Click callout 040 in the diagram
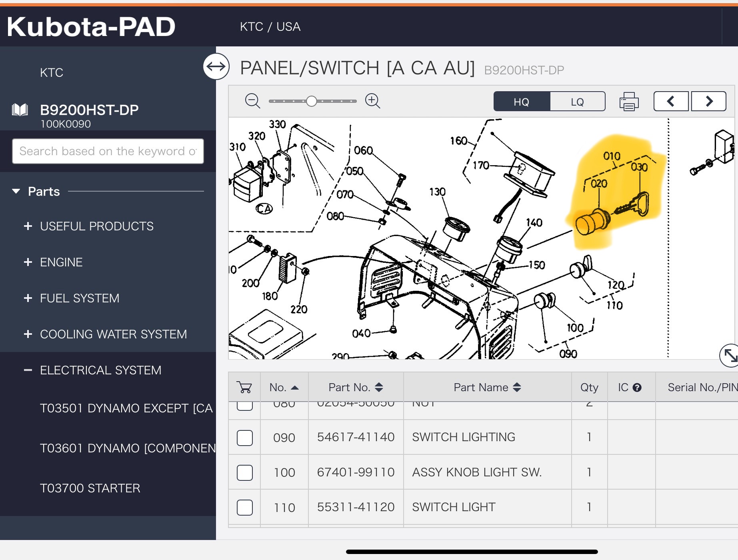The height and width of the screenshot is (560, 738). [x=361, y=333]
